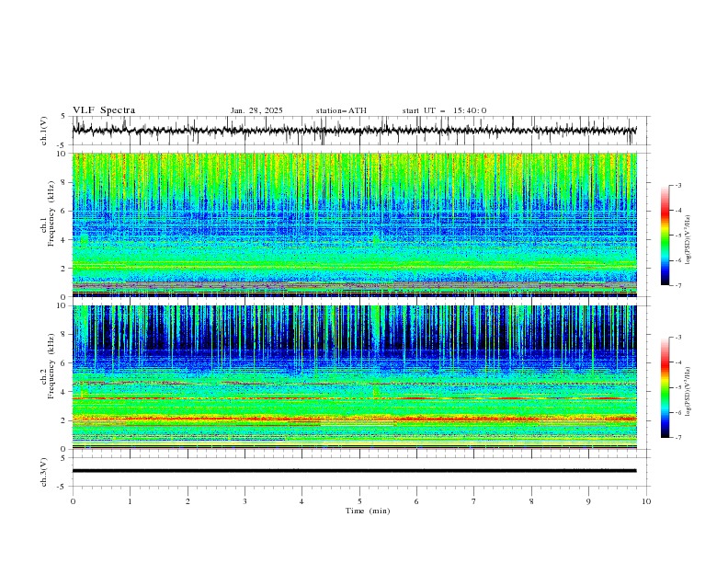728x563 pixels.
Task: Click inside the ch.2 spectrogram panel
Action: click(x=354, y=377)
